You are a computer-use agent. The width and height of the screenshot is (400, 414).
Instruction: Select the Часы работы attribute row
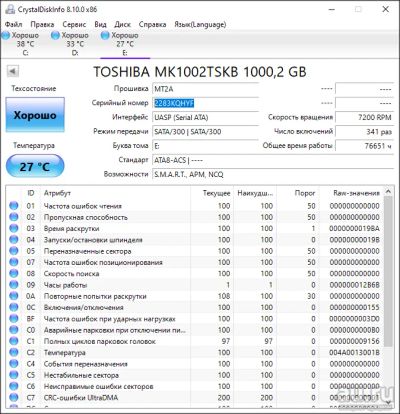[x=195, y=285]
